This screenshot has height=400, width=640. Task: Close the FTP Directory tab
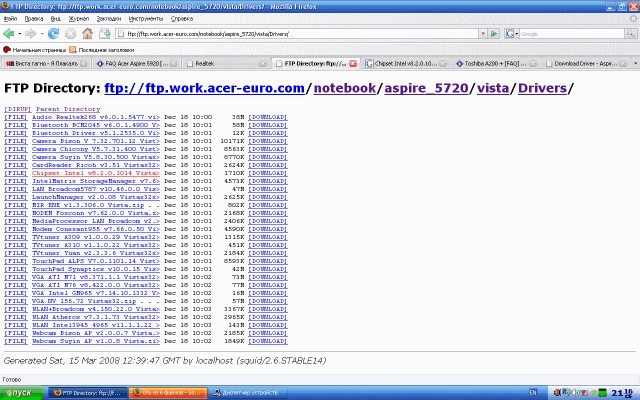(353, 63)
